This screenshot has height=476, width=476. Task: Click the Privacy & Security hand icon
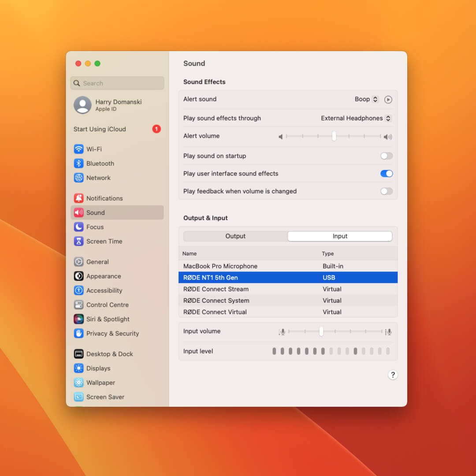point(78,334)
